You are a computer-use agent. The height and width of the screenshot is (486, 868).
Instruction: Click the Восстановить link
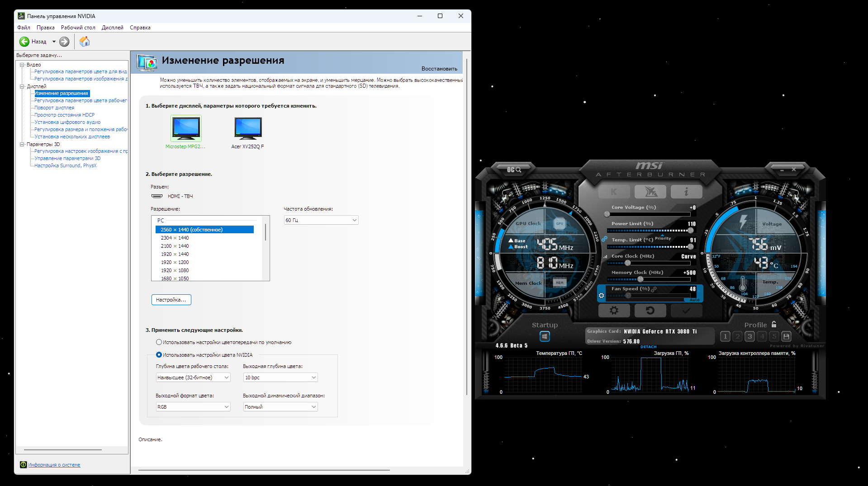439,69
